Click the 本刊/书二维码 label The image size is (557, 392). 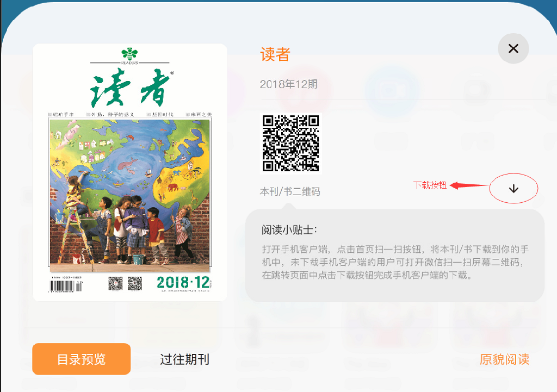290,191
